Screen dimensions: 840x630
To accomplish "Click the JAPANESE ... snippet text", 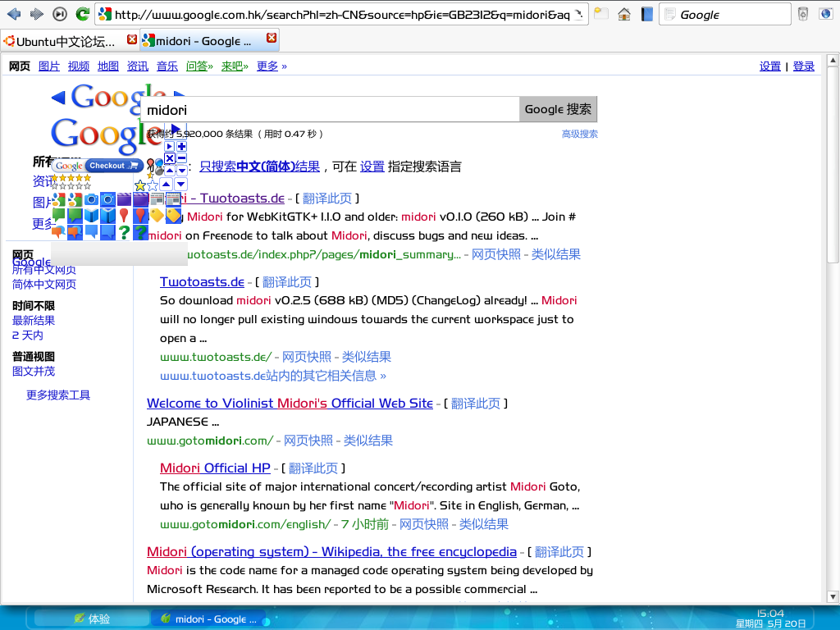I will [183, 422].
